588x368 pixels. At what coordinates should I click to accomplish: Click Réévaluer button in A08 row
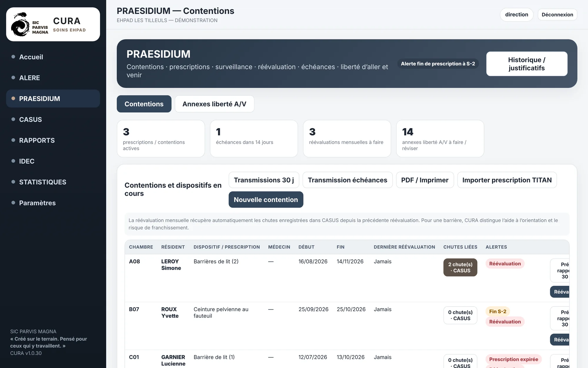560,292
